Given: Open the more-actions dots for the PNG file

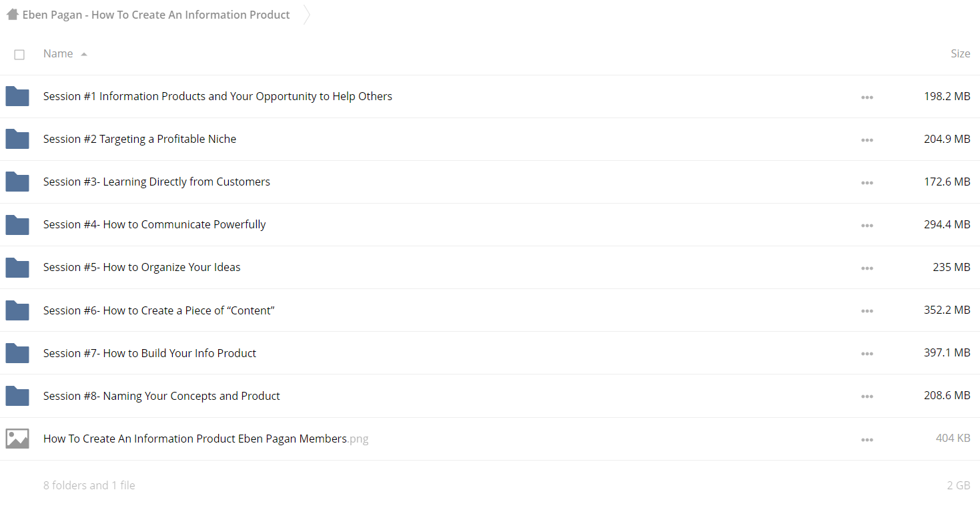Looking at the screenshot, I should pos(867,439).
